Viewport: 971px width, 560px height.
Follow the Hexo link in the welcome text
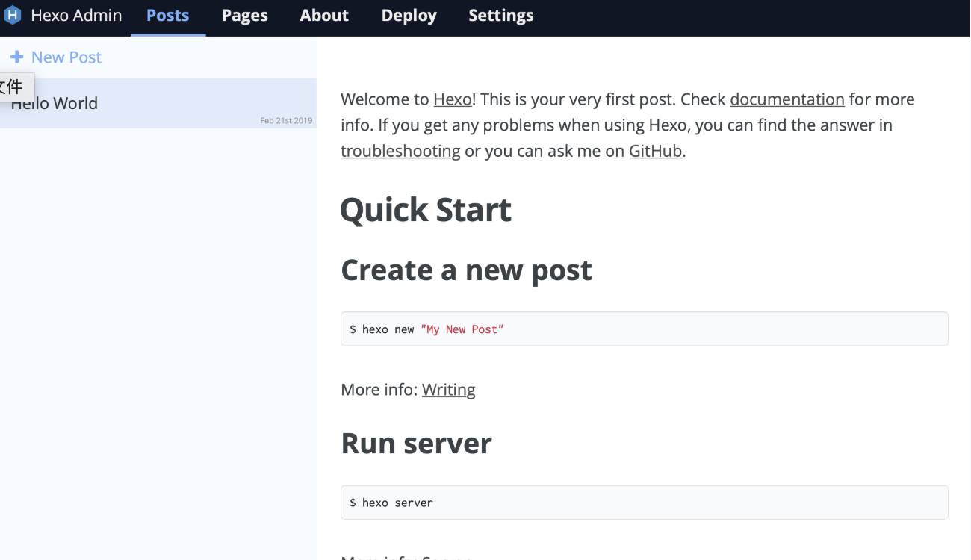coord(453,99)
